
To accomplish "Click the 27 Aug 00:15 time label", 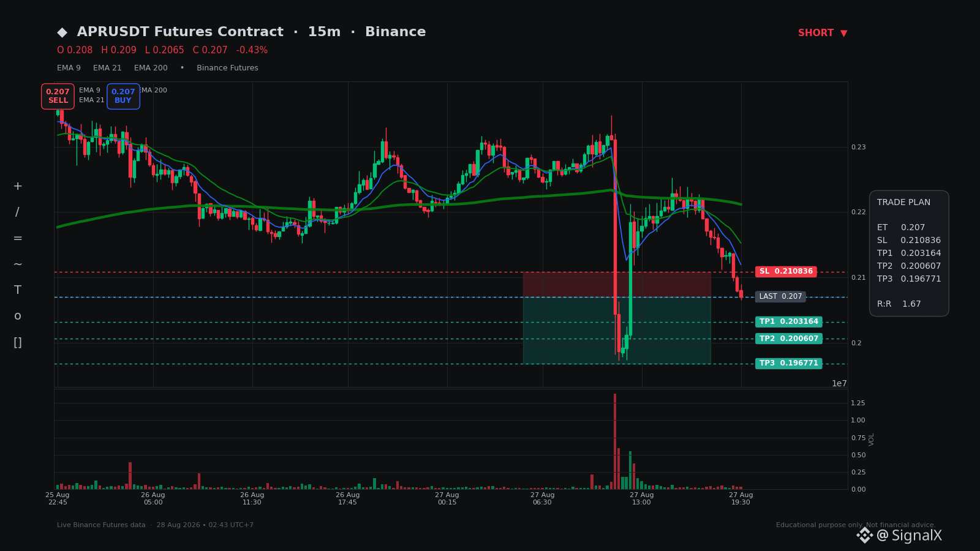I will (447, 498).
